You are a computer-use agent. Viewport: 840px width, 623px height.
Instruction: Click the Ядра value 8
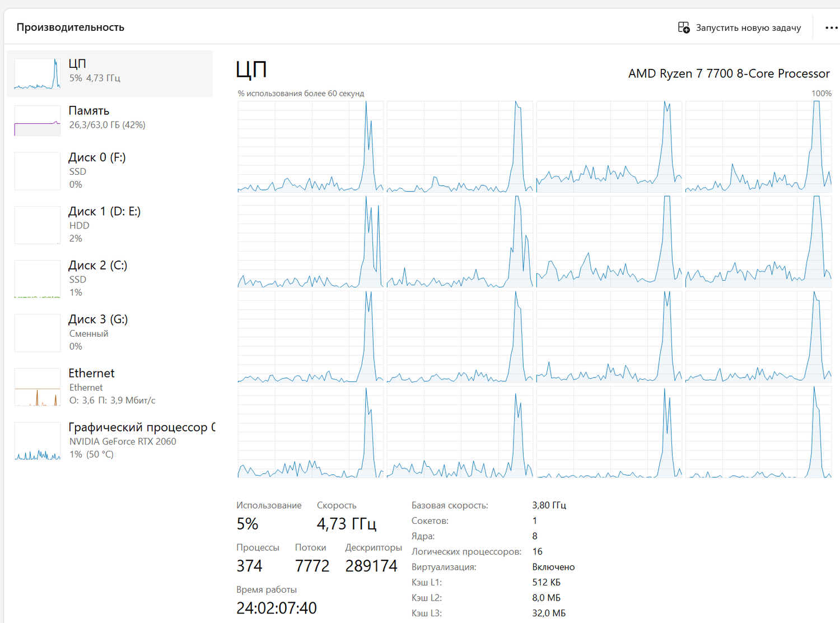point(535,536)
